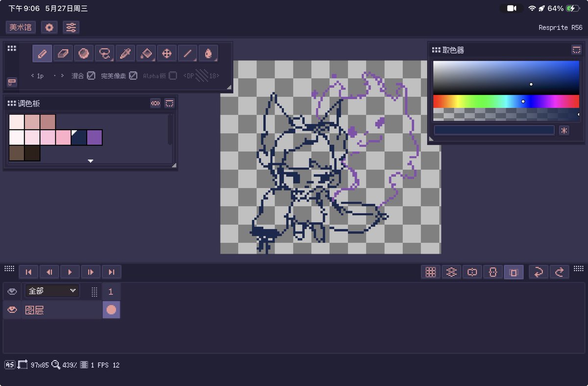Image resolution: width=588 pixels, height=386 pixels.
Task: Click the canvas size icon in status bar
Action: [x=23, y=365]
